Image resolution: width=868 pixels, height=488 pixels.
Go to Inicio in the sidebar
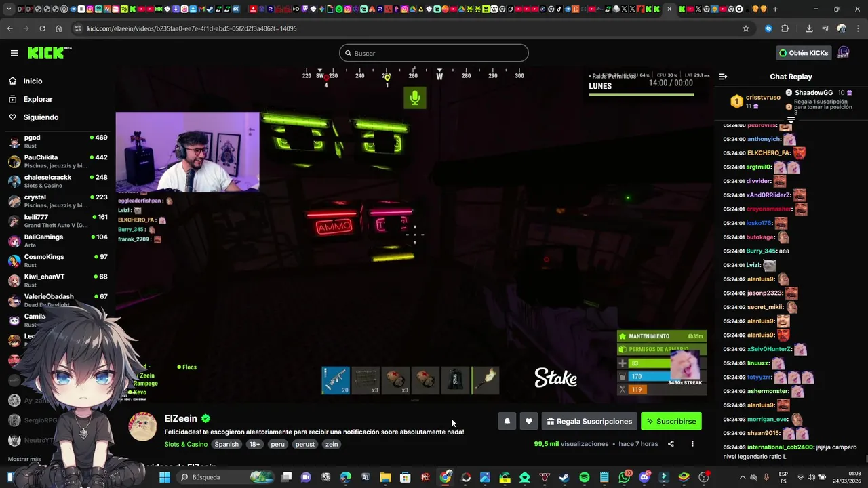tap(33, 81)
